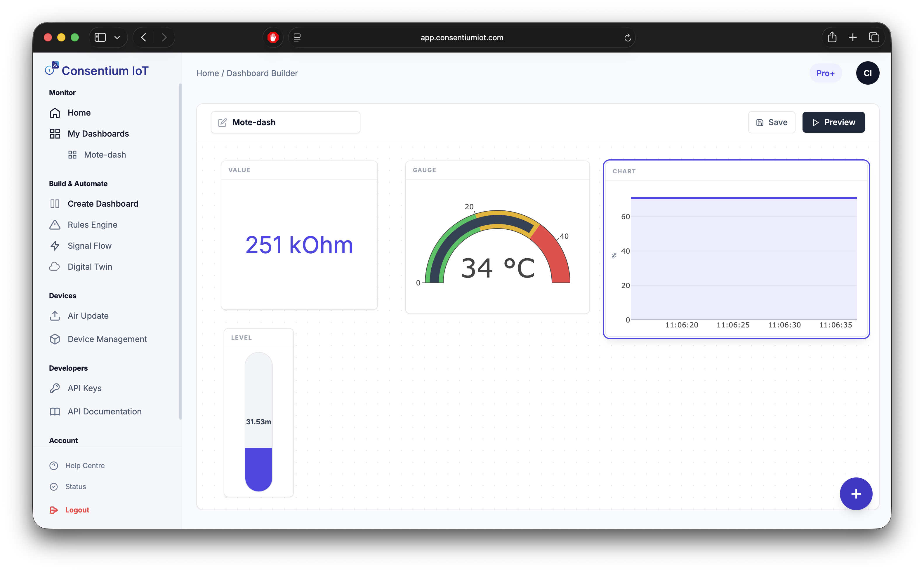Open new tab with plus icon
This screenshot has height=572, width=924.
853,37
